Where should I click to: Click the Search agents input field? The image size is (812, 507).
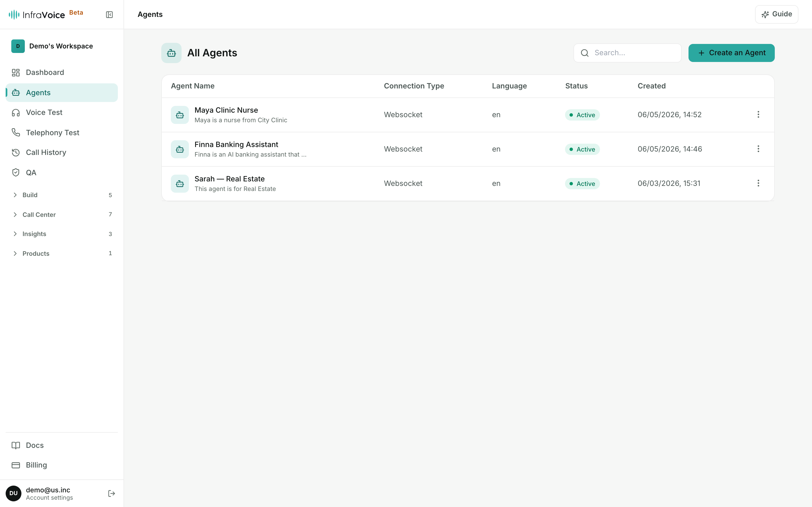(x=627, y=53)
